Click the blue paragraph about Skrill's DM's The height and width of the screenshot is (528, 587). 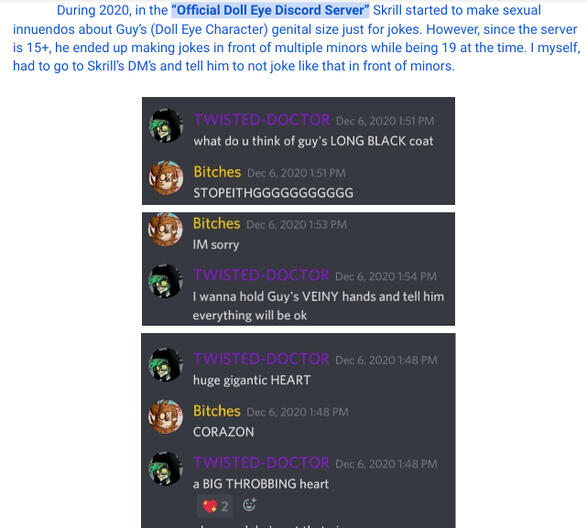(296, 38)
